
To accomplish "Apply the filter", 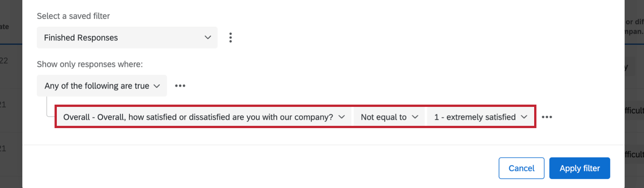I will click(x=580, y=168).
